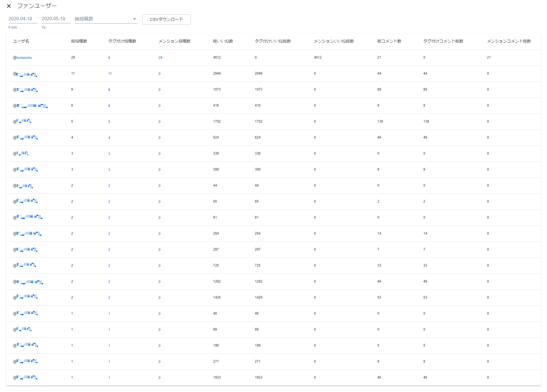The width and height of the screenshot is (547, 392).
Task: Click the メンション投稿数 column header
Action: 174,41
